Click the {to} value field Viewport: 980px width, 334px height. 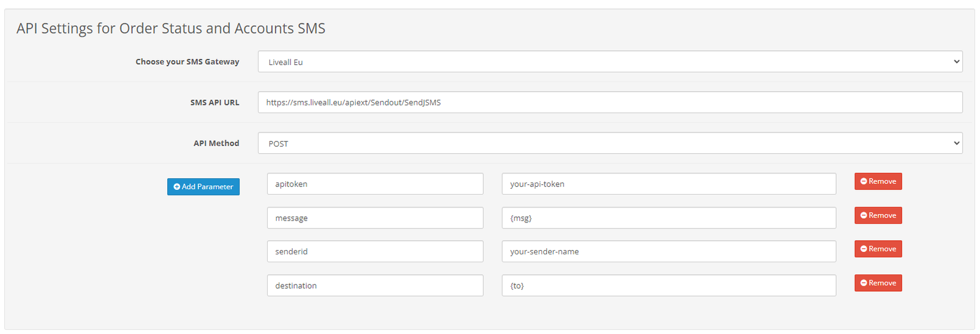(669, 286)
